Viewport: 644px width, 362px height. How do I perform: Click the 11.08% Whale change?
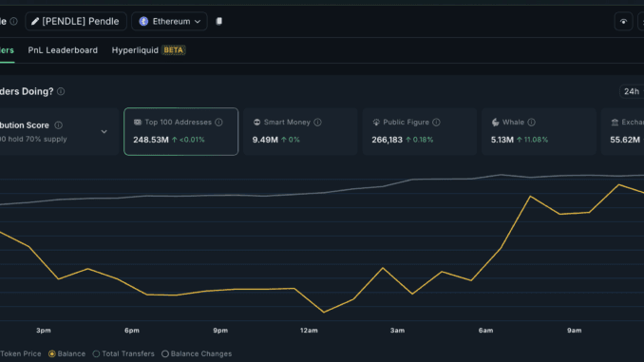[536, 140]
